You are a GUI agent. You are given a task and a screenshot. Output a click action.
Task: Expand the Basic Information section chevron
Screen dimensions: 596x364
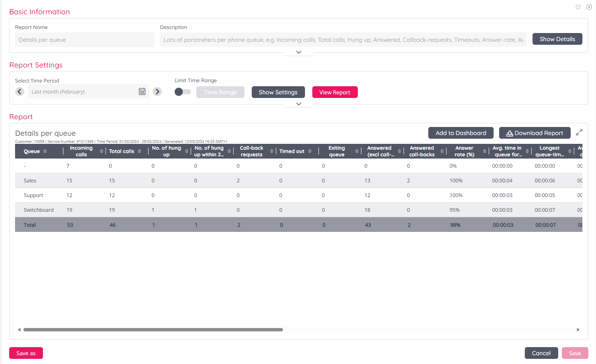(299, 52)
